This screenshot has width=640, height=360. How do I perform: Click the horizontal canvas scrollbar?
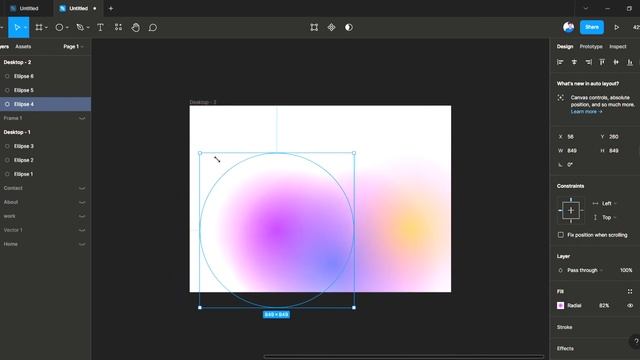pyautogui.click(x=404, y=357)
